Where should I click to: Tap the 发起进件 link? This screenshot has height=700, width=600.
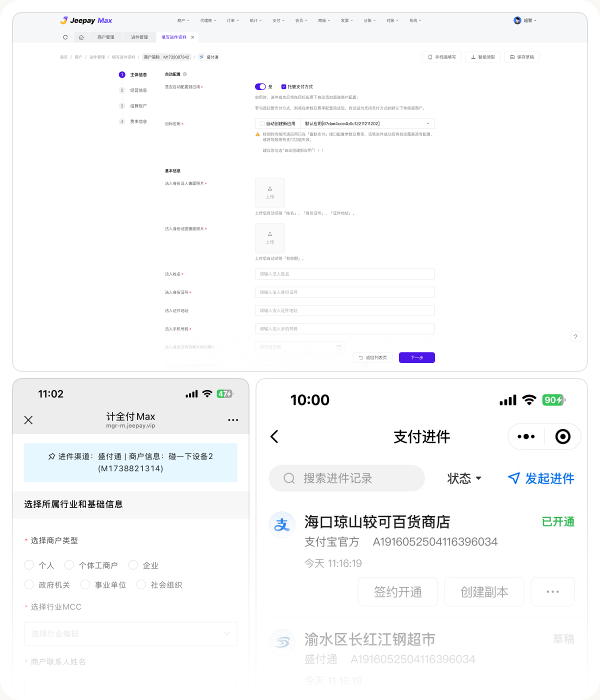[541, 478]
